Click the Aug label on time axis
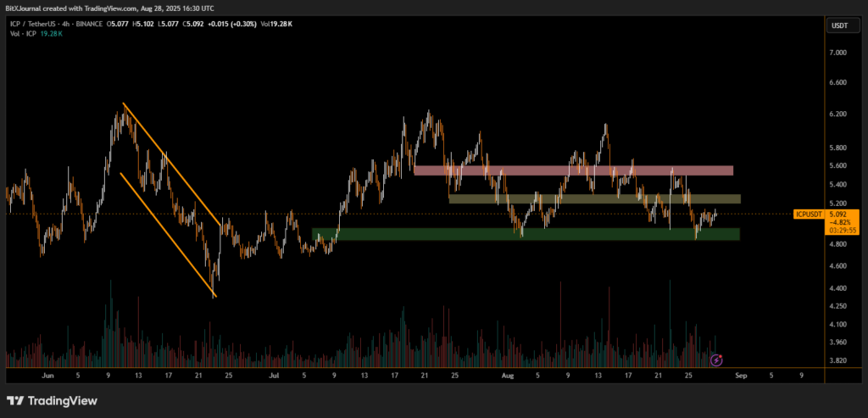 coord(507,374)
